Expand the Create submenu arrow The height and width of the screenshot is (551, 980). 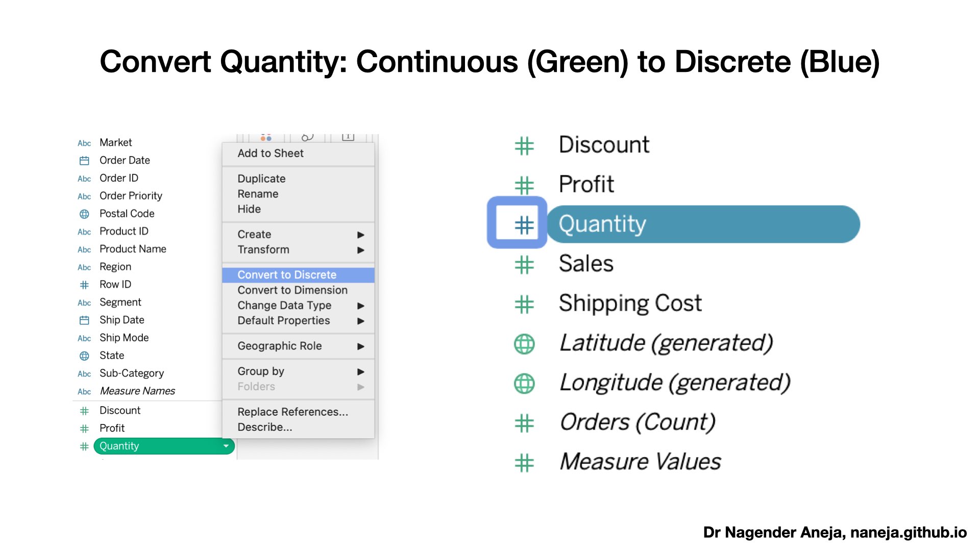[360, 235]
